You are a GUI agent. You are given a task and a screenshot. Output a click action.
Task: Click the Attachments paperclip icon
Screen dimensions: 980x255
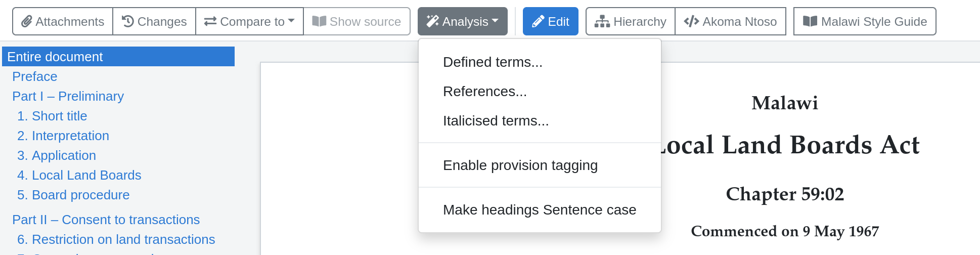[x=26, y=22]
